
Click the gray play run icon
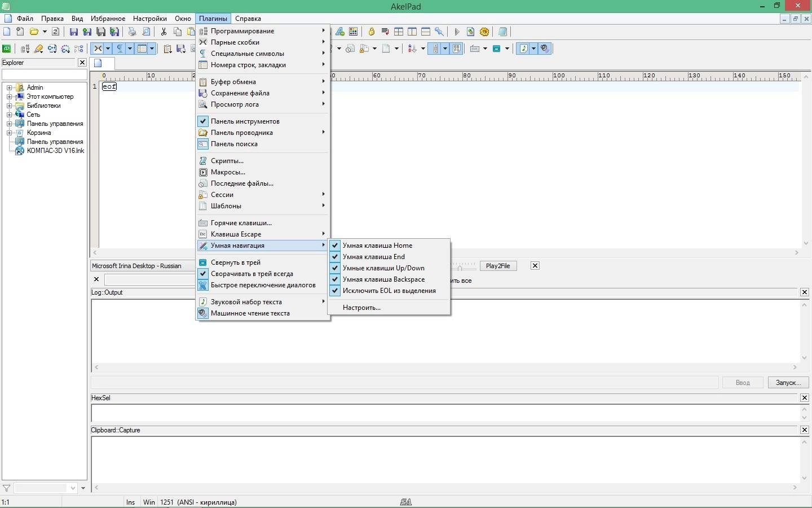457,32
